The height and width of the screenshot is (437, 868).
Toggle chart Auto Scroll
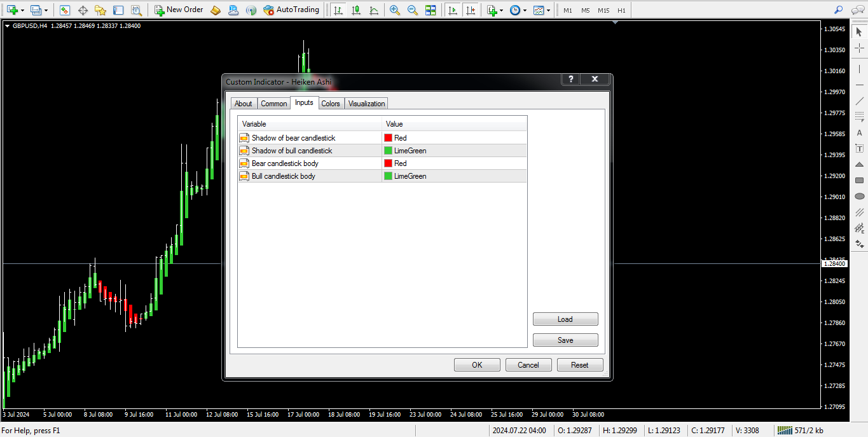[453, 10]
